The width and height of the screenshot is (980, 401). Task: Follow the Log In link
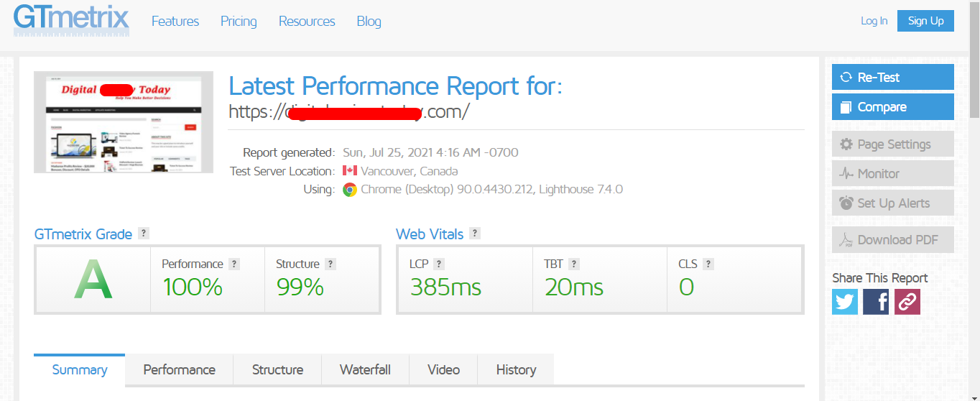[x=874, y=21]
